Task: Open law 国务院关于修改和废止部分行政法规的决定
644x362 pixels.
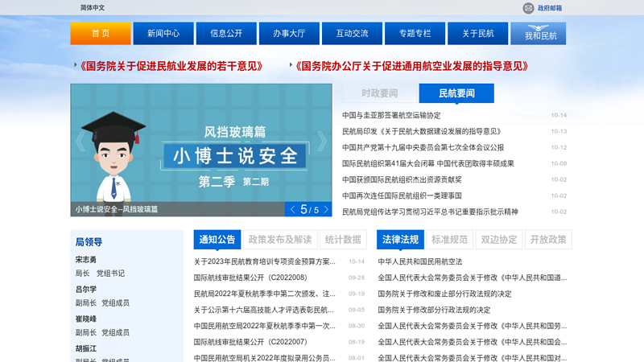Action: coord(445,294)
